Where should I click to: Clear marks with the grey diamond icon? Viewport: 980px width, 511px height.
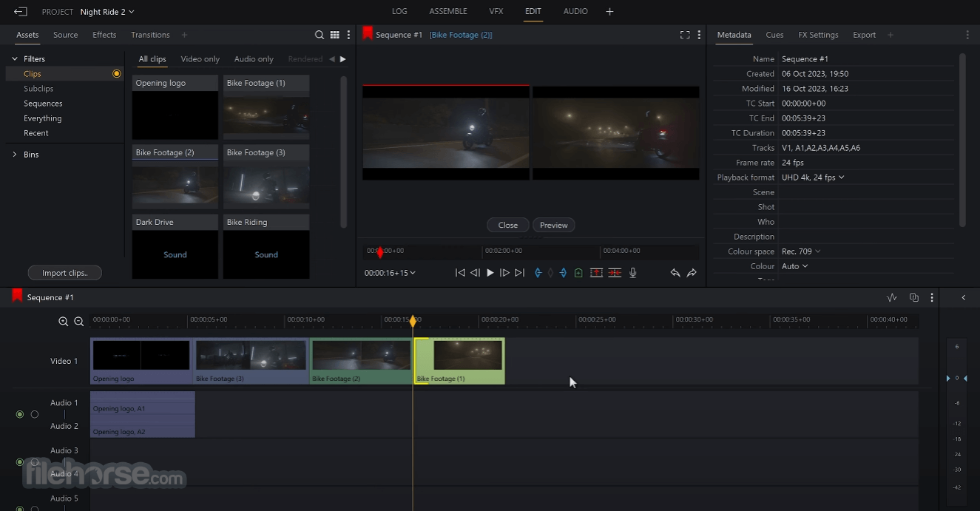pyautogui.click(x=550, y=273)
